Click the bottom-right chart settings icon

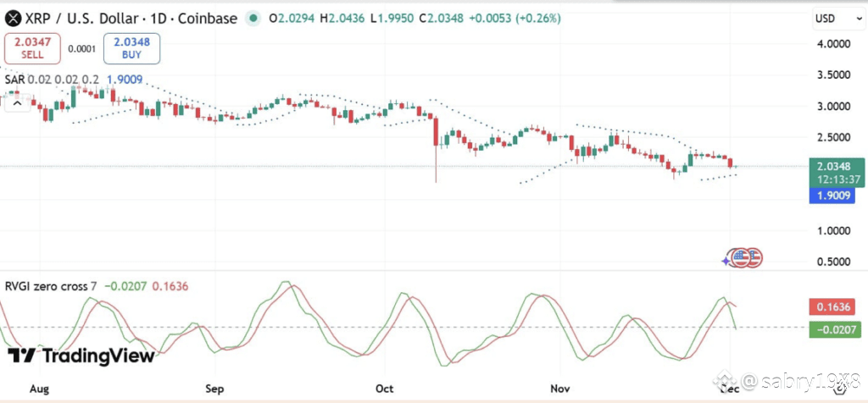click(840, 389)
